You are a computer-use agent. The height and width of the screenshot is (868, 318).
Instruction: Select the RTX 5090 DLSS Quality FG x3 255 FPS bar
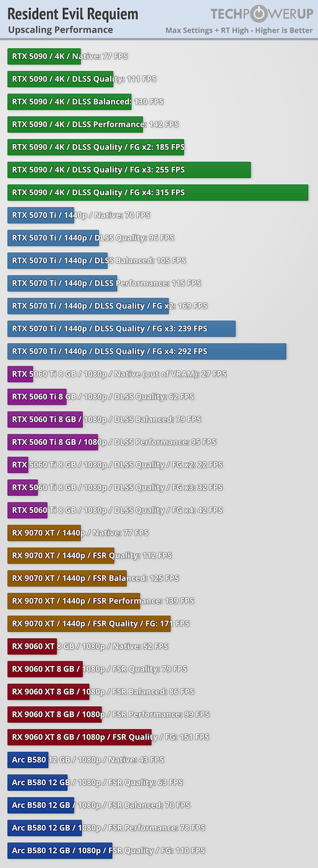pyautogui.click(x=129, y=170)
